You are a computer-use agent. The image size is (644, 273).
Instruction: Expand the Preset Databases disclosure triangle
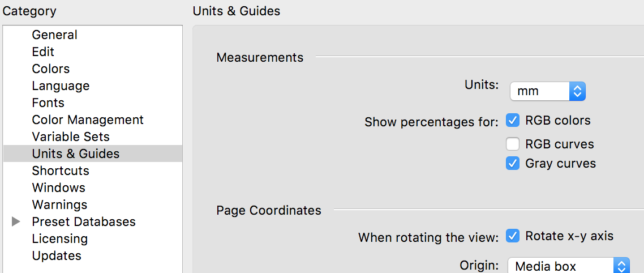16,221
